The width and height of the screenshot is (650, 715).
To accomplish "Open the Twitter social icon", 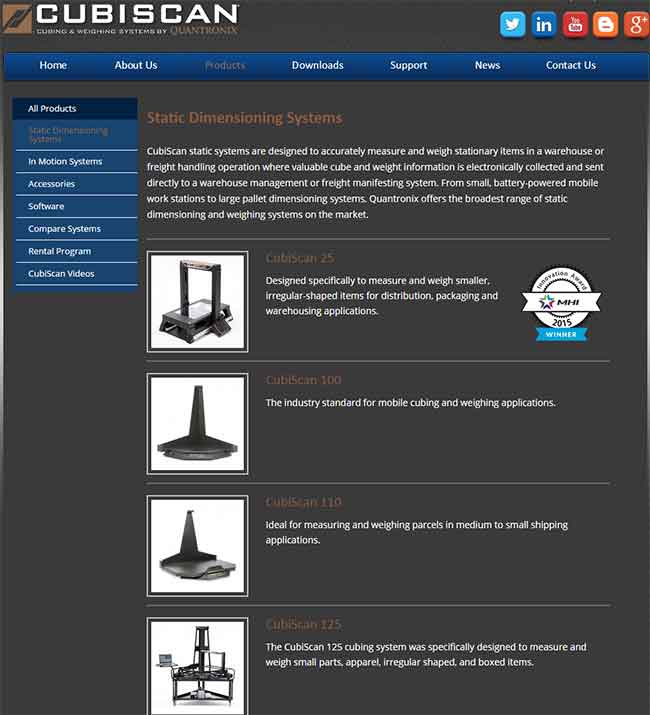I will pyautogui.click(x=512, y=24).
